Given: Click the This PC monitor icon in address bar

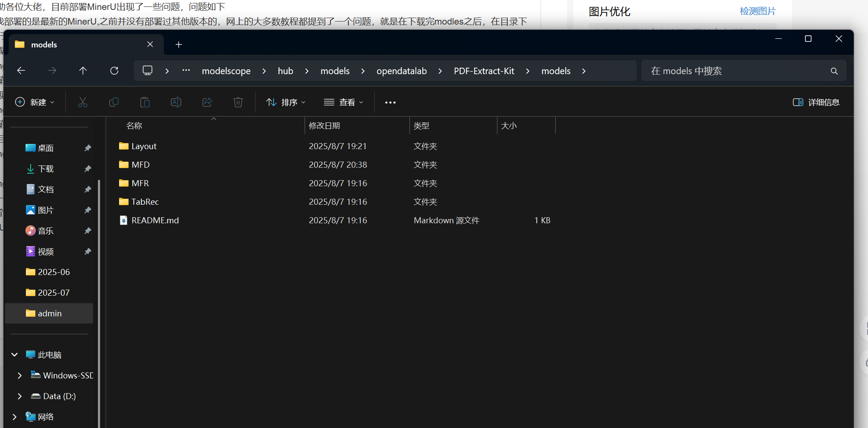Looking at the screenshot, I should (148, 71).
